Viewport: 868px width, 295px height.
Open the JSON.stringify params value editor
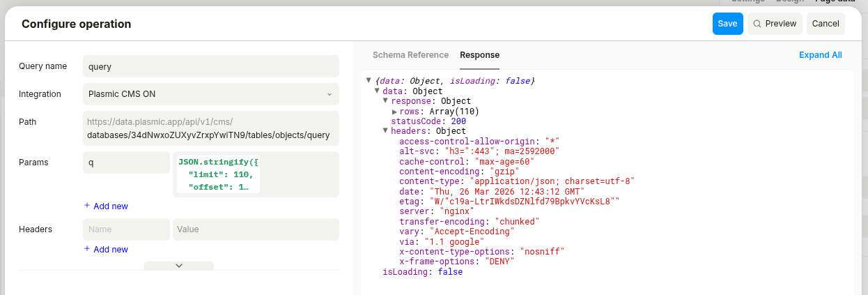(x=219, y=174)
